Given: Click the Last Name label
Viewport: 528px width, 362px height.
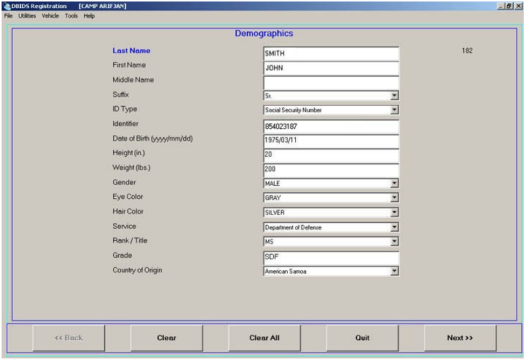Looking at the screenshot, I should [131, 51].
